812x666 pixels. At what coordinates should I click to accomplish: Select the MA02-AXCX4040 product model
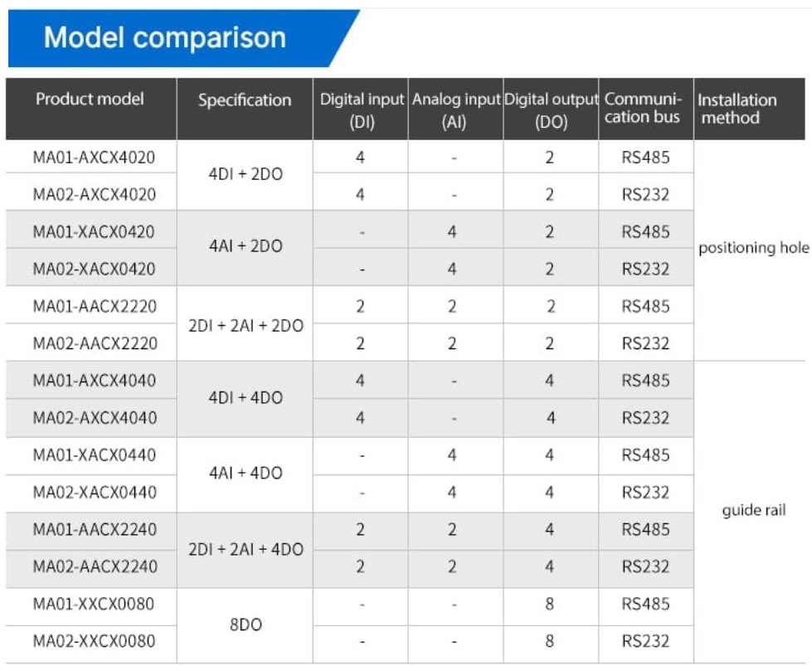(x=95, y=418)
